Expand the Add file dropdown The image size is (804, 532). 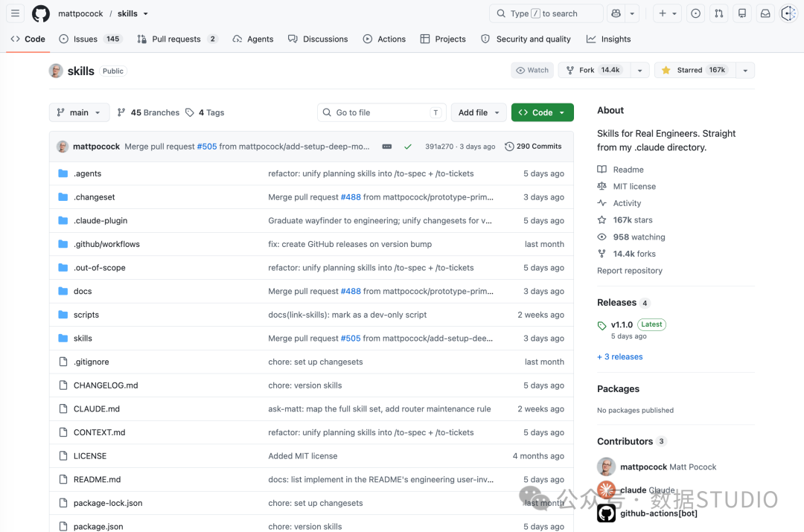click(x=479, y=113)
